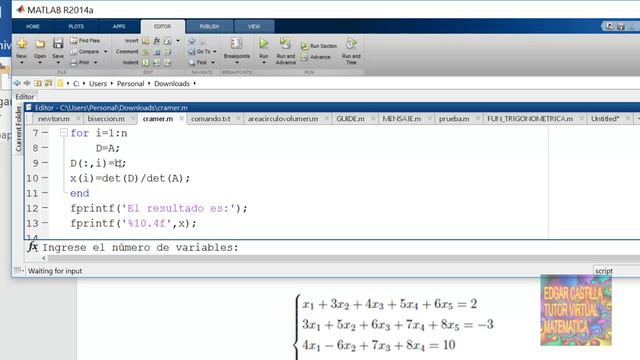
Task: Click the up one level folder icon
Action: (38, 83)
